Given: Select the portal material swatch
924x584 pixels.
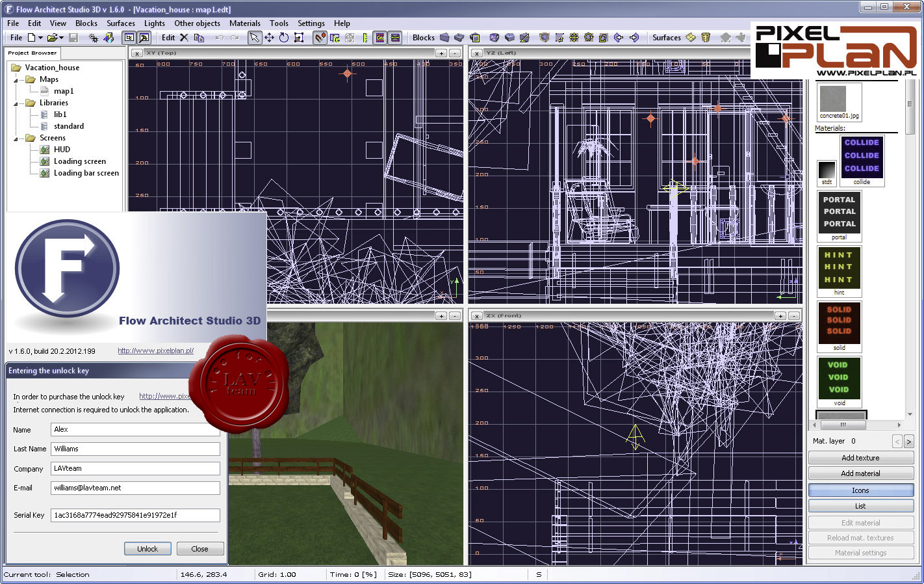Looking at the screenshot, I should (x=839, y=216).
